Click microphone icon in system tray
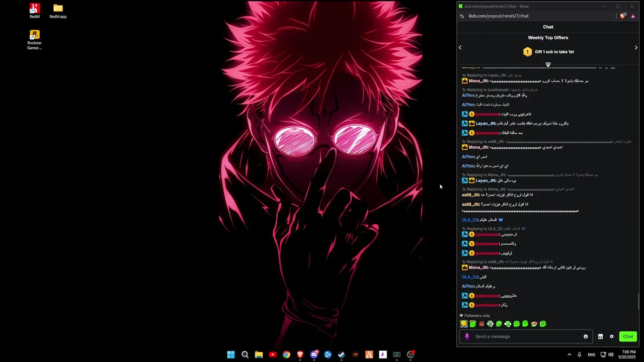Screen dimensions: 644x362 coord(580,354)
